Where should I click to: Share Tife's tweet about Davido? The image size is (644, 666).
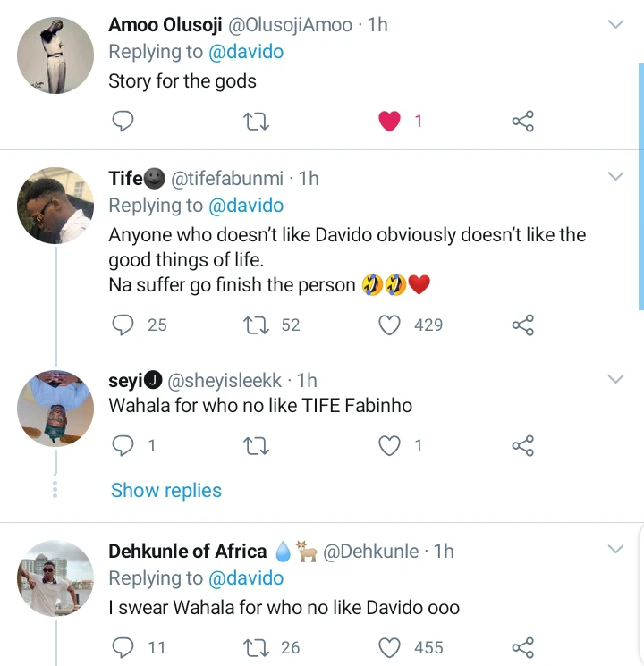click(522, 325)
